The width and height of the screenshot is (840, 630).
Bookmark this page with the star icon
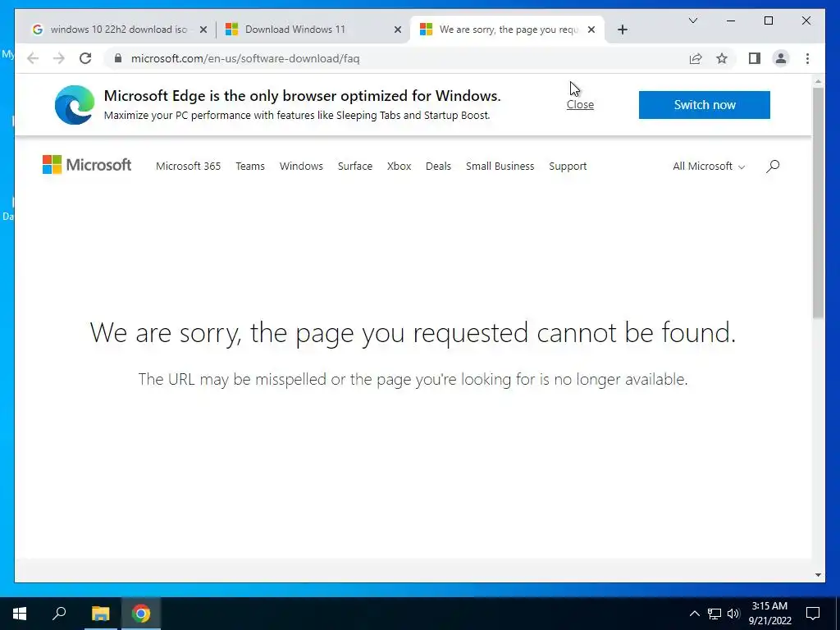pyautogui.click(x=722, y=58)
